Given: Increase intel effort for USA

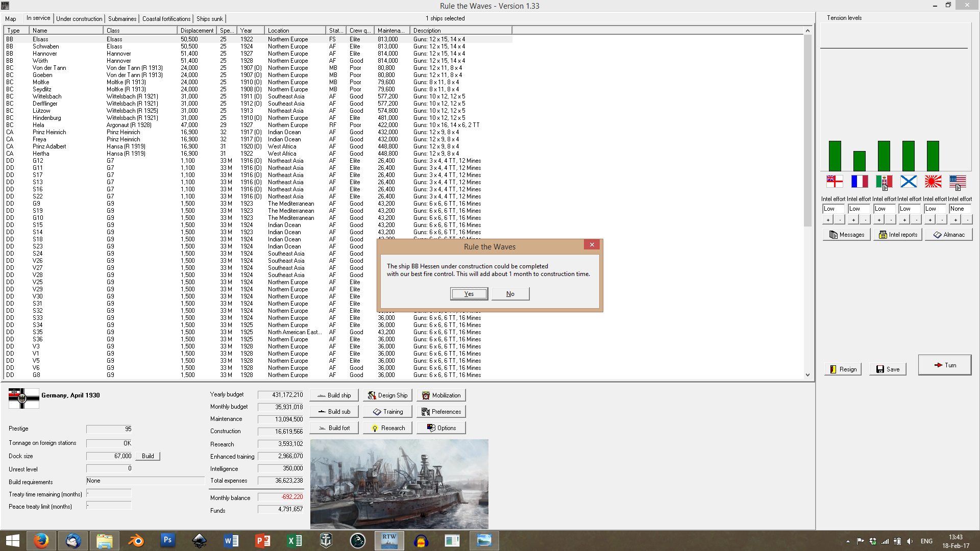Looking at the screenshot, I should click(955, 220).
